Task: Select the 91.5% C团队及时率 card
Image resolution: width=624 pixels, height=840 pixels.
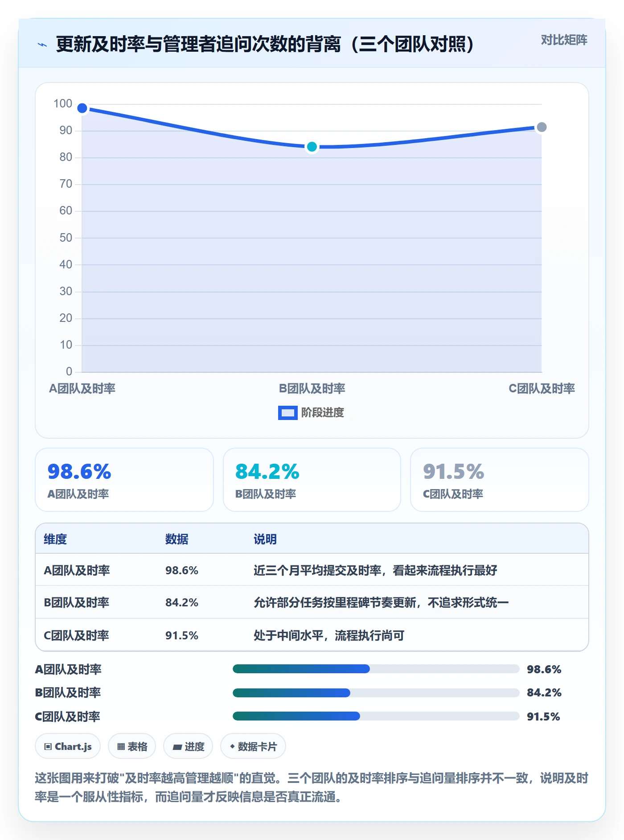Action: tap(499, 480)
